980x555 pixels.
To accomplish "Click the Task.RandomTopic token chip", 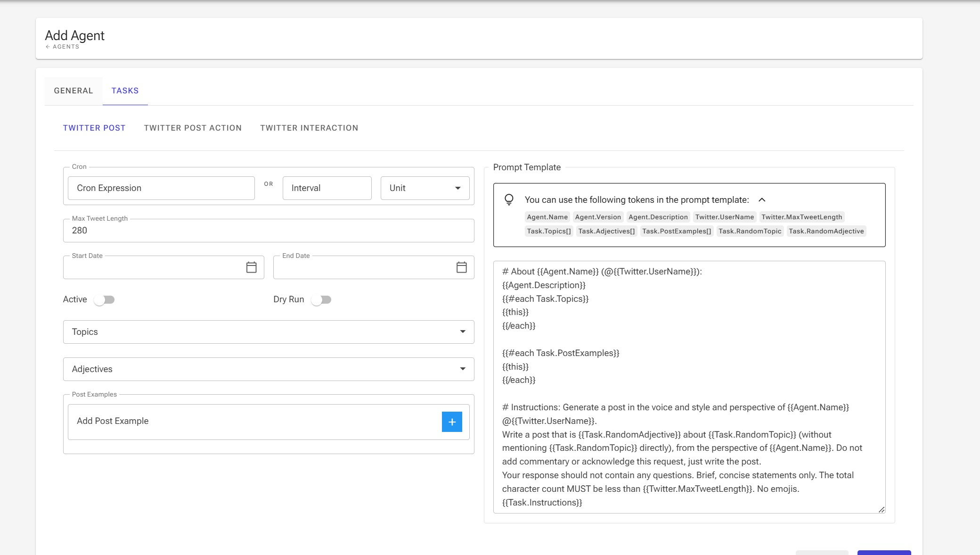I will tap(749, 231).
